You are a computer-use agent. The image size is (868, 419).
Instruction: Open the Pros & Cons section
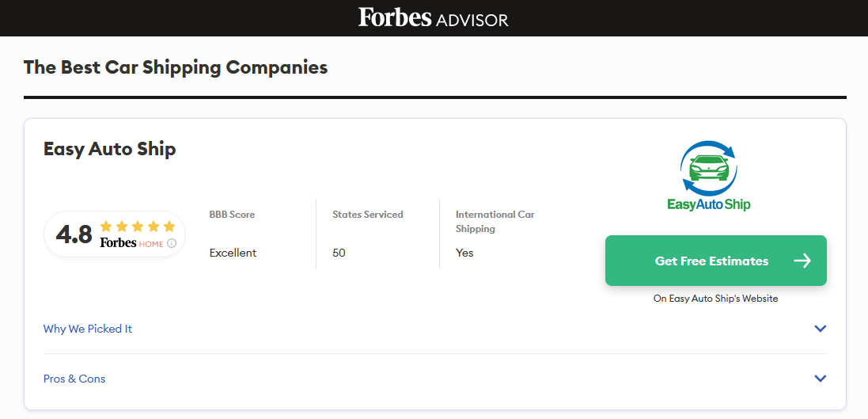coord(74,379)
